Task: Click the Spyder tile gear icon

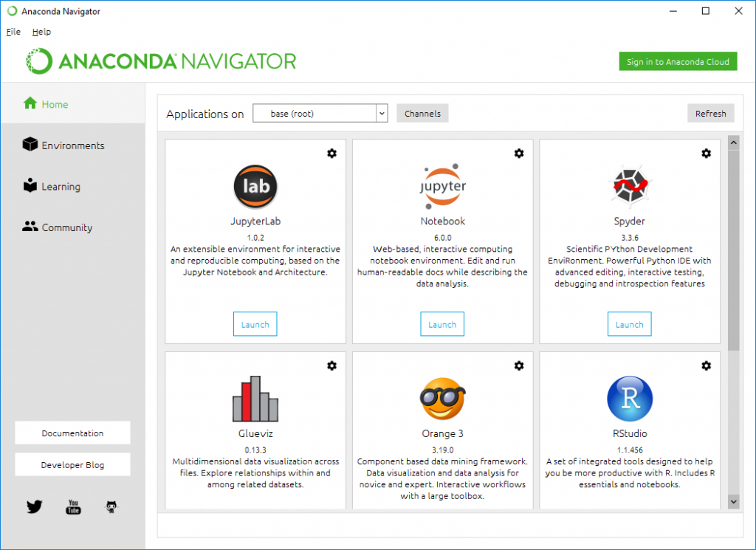Action: pyautogui.click(x=706, y=153)
